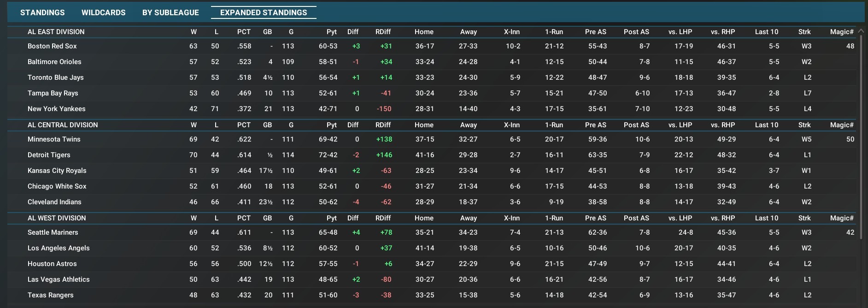Viewport: 868px width, 308px height.
Task: Open the Seattle Mariners team page
Action: tap(53, 232)
